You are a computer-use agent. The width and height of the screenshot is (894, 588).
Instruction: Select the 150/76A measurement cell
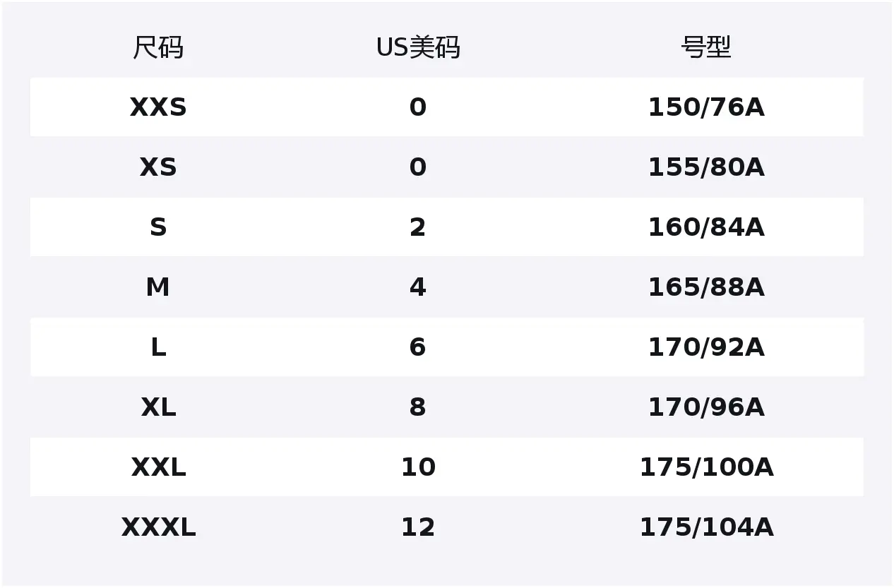pyautogui.click(x=706, y=107)
